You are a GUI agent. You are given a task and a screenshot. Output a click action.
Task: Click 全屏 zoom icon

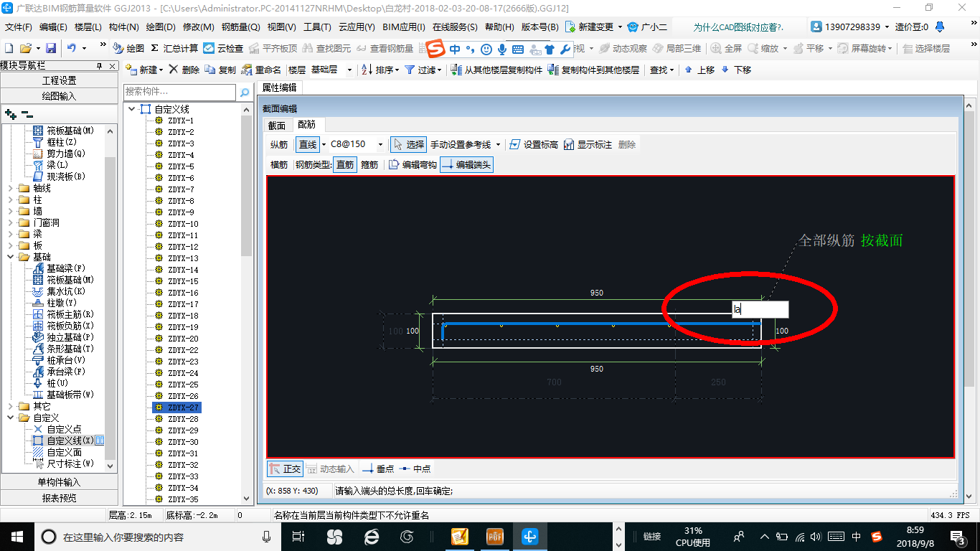coord(716,48)
